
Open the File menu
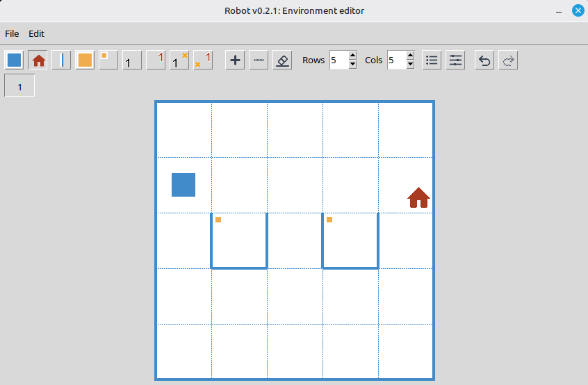12,34
